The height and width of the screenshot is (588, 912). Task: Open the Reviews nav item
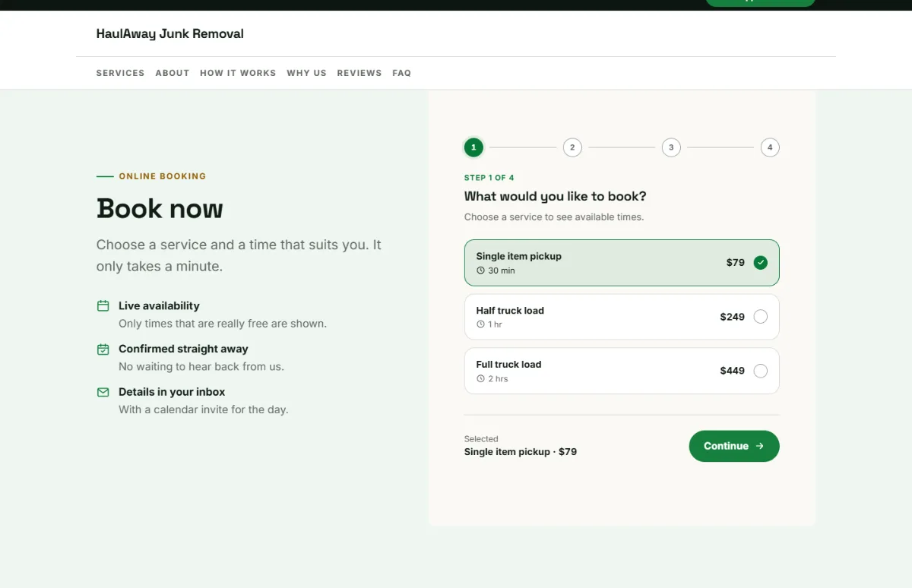tap(359, 73)
